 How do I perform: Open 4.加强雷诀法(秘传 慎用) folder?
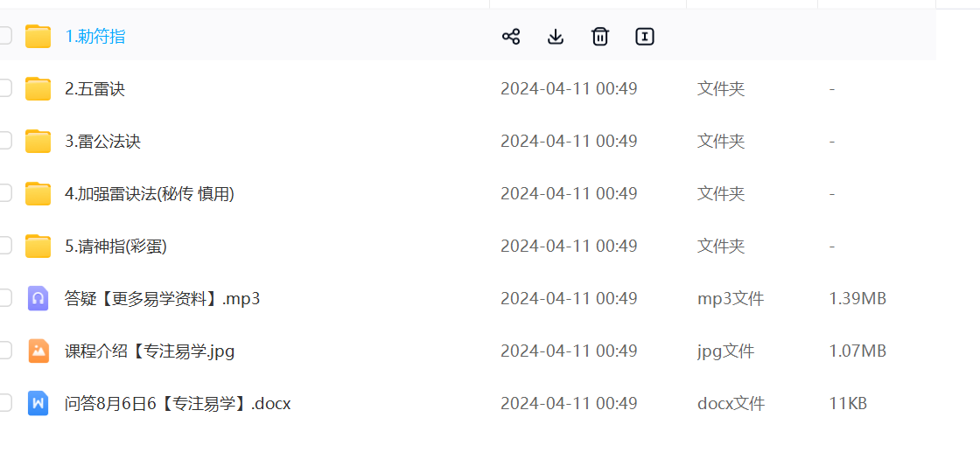[x=150, y=194]
